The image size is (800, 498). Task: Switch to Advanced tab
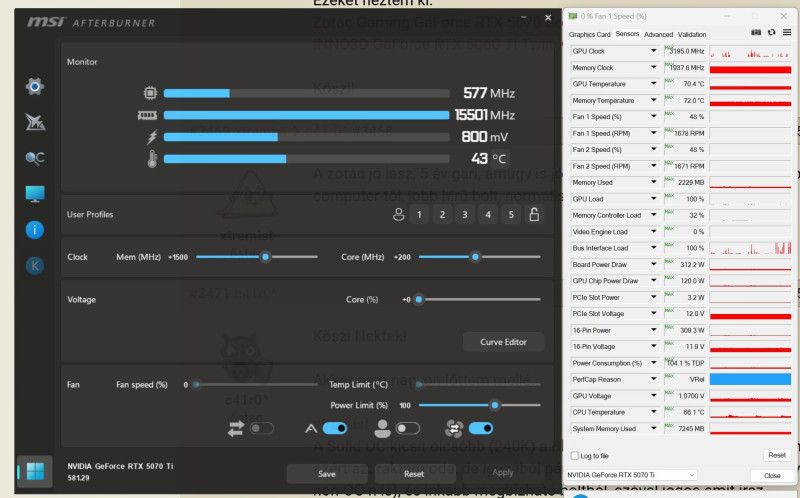coord(658,34)
